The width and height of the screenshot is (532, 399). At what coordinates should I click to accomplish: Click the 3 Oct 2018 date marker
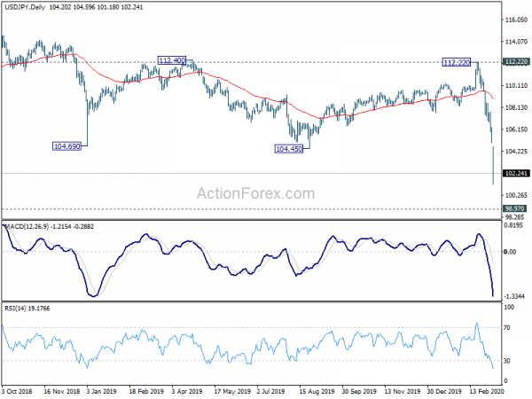17,391
